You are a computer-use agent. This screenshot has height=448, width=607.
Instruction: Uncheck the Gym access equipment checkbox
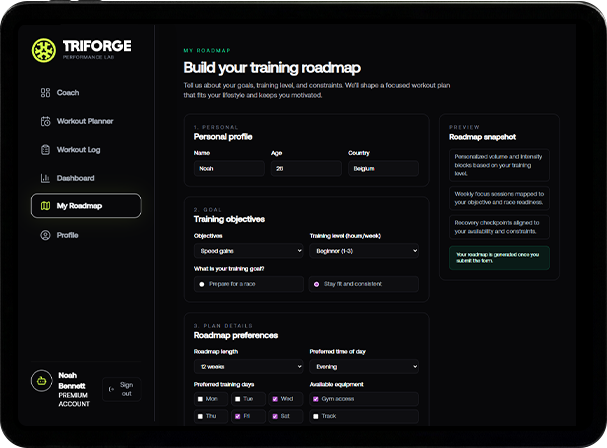(316, 398)
